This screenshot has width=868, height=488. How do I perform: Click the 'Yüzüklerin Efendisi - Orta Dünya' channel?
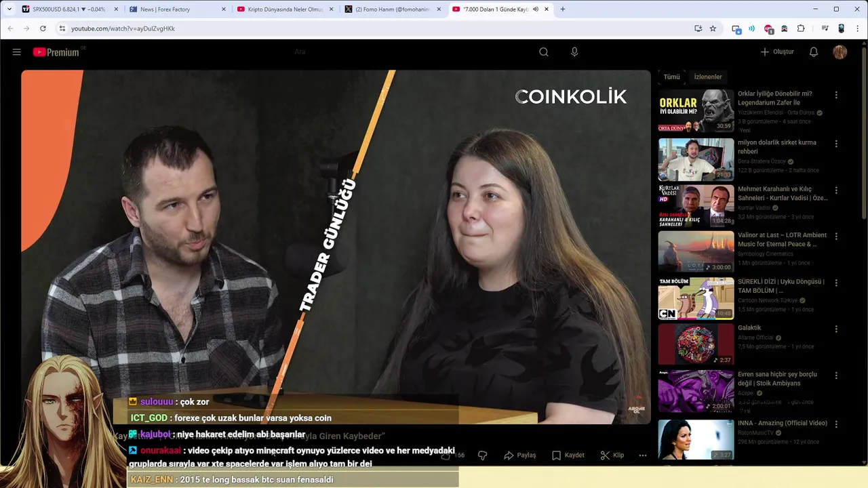point(776,113)
